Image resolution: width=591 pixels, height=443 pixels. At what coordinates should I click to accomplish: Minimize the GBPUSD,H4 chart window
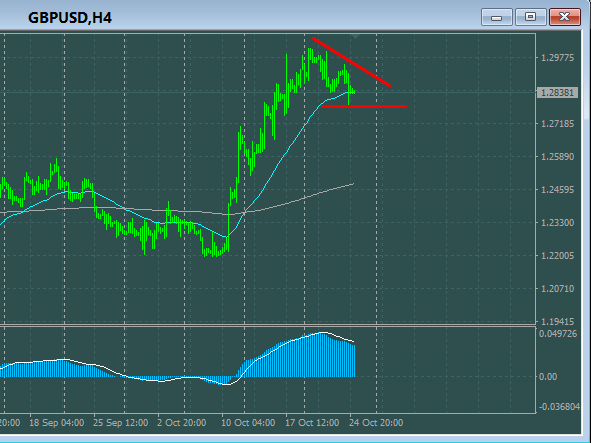pos(496,17)
